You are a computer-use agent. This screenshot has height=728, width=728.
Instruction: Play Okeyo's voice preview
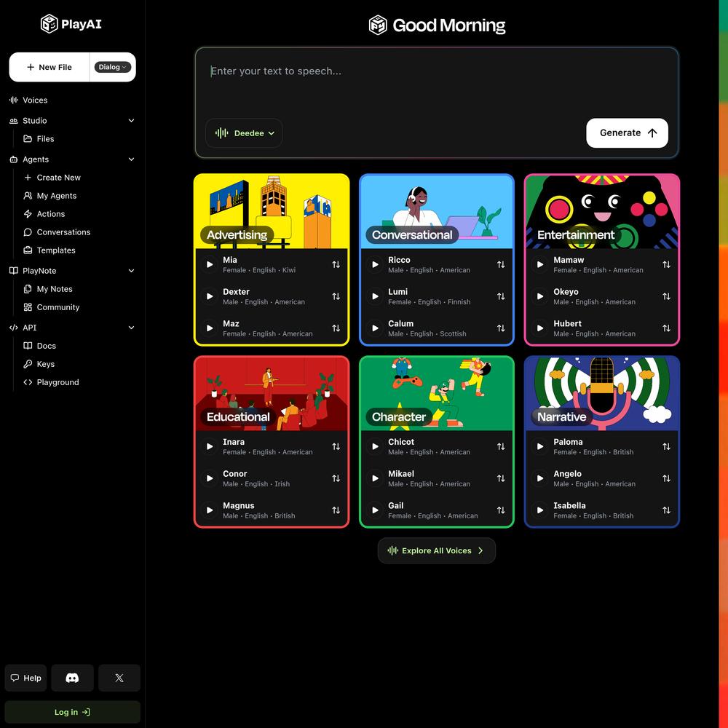click(x=540, y=296)
